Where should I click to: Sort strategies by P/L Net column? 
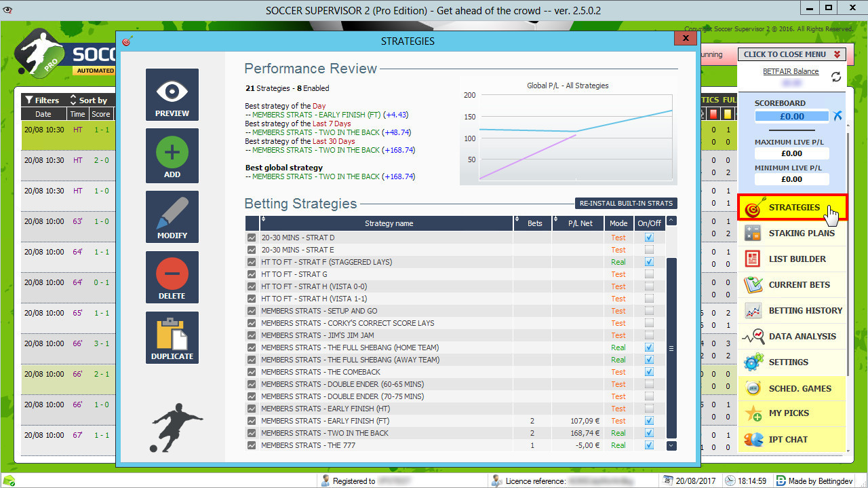pos(577,223)
